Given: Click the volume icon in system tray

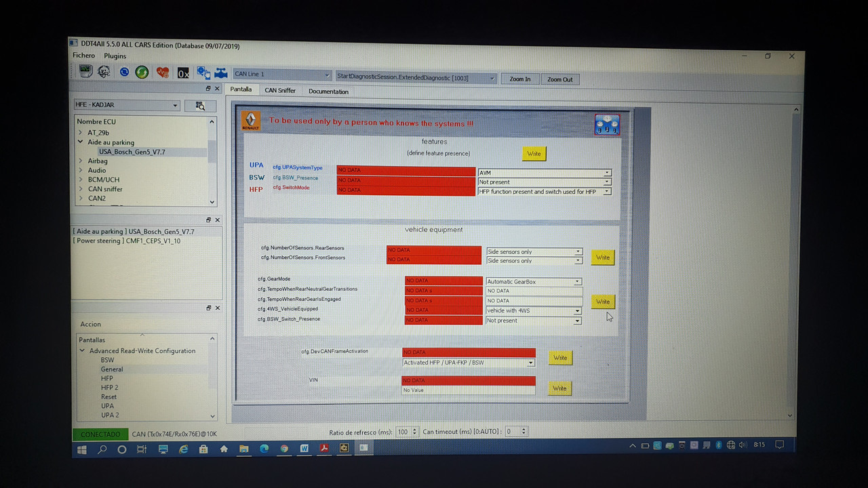Looking at the screenshot, I should click(x=744, y=445).
